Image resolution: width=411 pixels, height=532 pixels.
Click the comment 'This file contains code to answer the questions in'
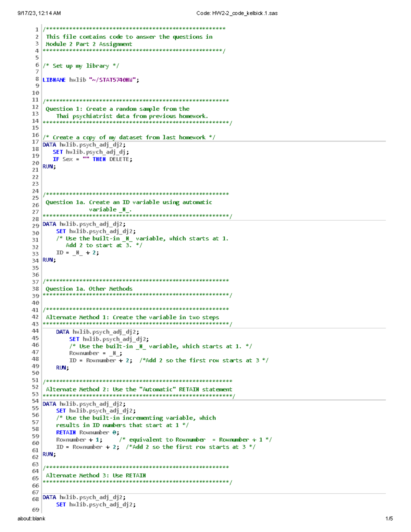coord(129,37)
